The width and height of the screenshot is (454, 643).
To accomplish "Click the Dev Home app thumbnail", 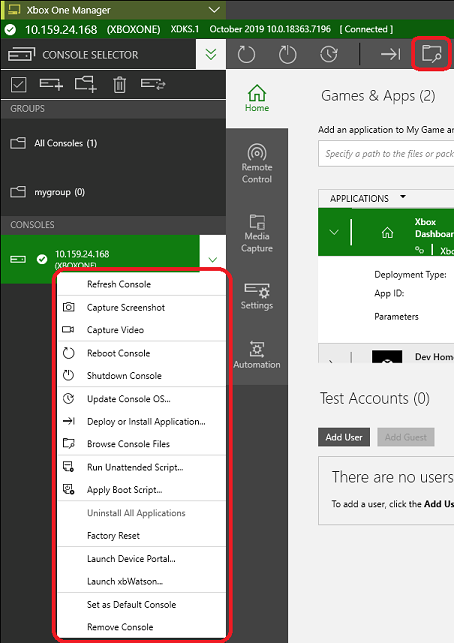I will [x=387, y=356].
